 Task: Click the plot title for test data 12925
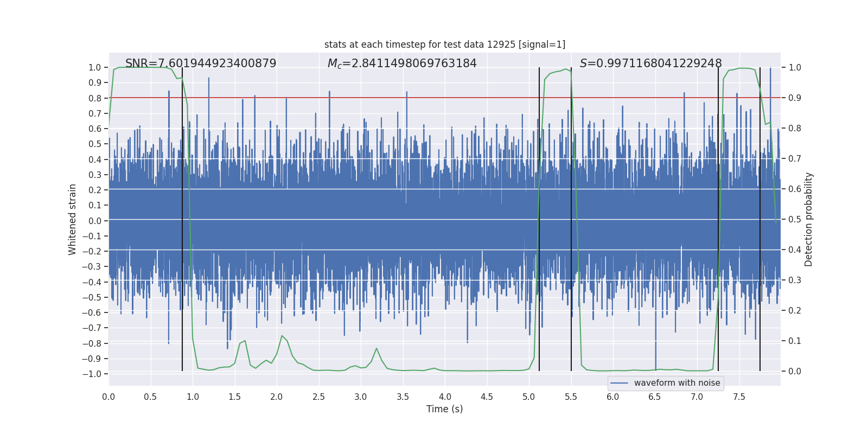(x=445, y=44)
